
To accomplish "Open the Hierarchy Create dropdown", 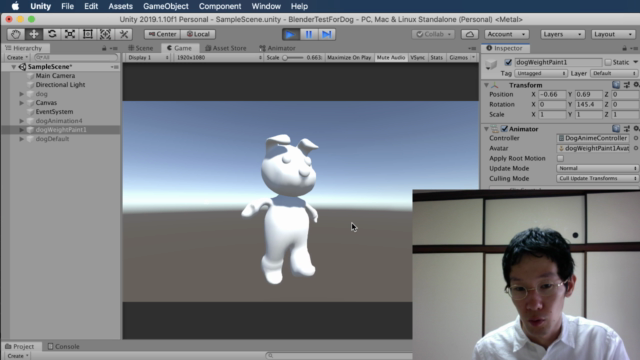I will tap(18, 58).
